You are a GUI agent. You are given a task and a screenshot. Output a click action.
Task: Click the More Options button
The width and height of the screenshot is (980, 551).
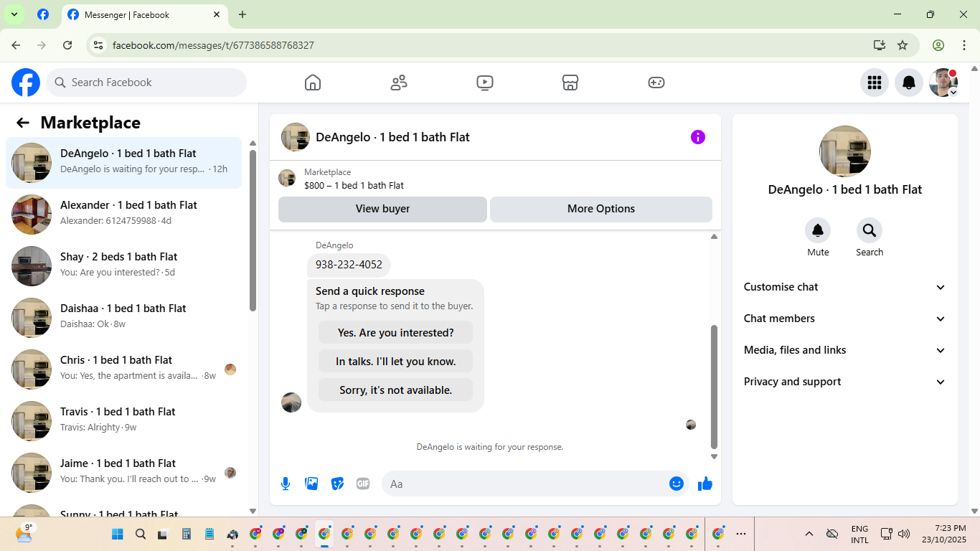point(601,209)
